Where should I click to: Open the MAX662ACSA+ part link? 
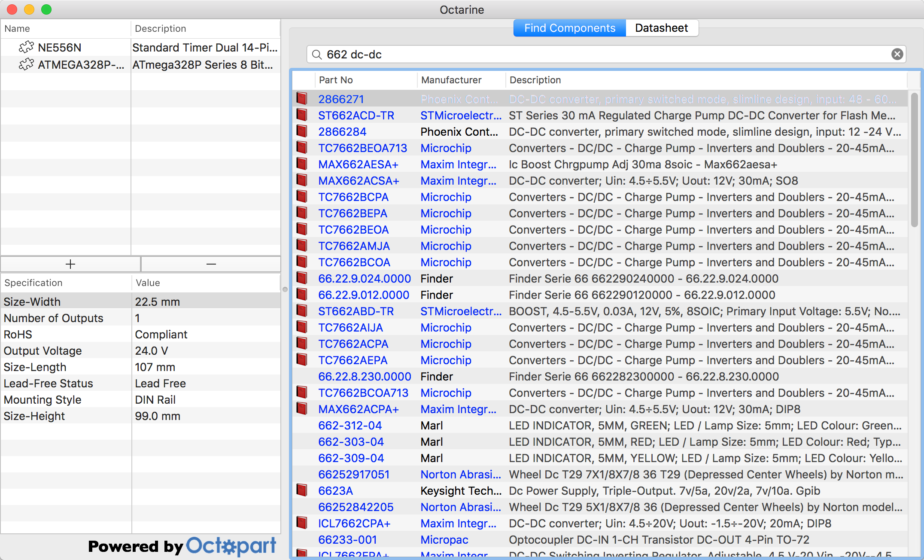coord(359,181)
